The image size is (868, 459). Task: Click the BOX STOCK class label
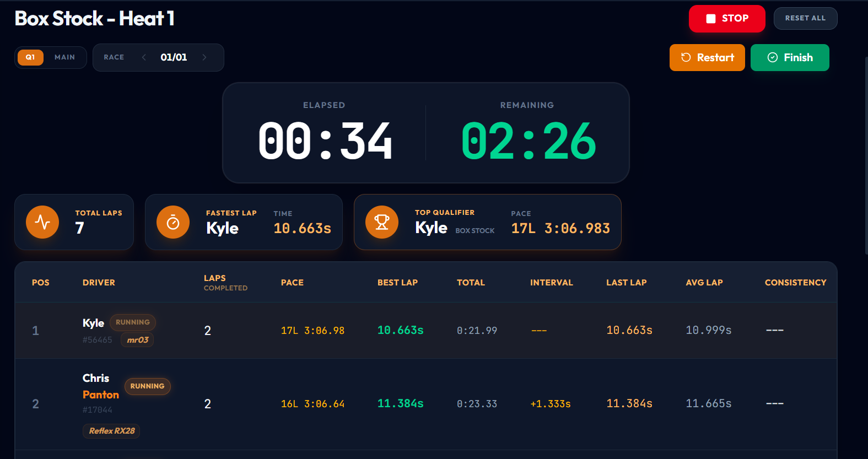coord(475,231)
